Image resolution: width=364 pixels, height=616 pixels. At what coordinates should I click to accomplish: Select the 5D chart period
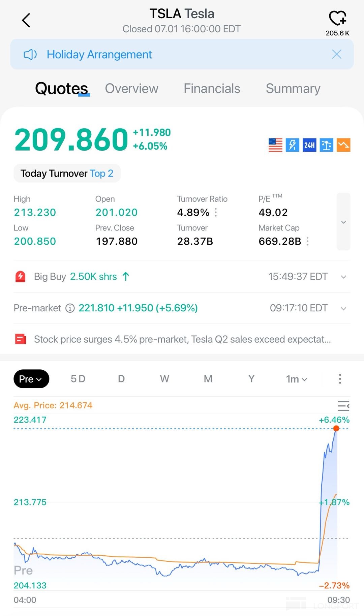click(x=78, y=379)
